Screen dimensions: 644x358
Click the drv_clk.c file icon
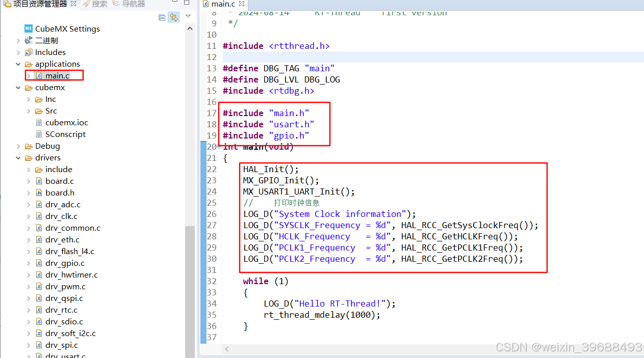tap(39, 216)
